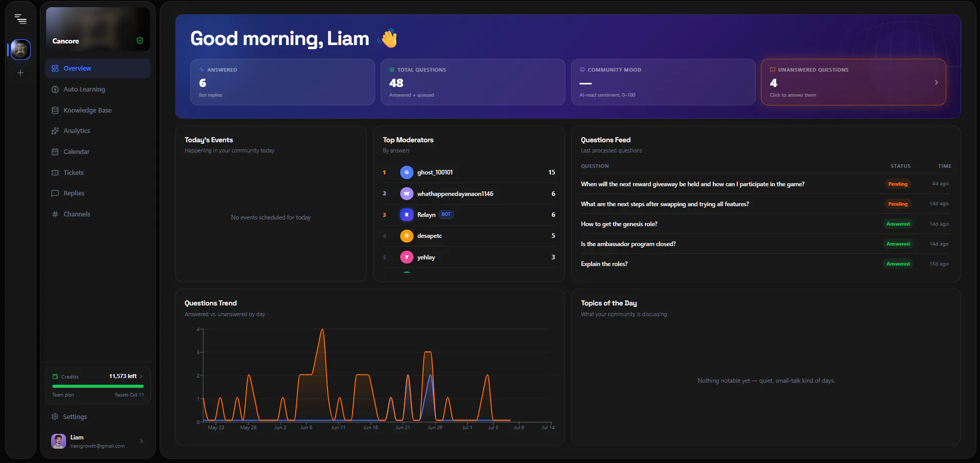The width and height of the screenshot is (980, 463).
Task: Click the Analytics sparkle icon
Action: [x=55, y=130]
